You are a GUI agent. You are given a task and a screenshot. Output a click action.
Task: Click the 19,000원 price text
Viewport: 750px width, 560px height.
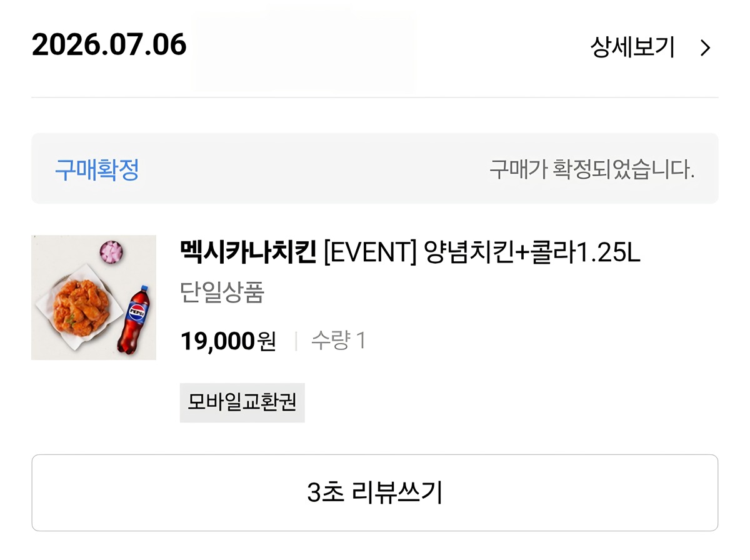coord(228,341)
